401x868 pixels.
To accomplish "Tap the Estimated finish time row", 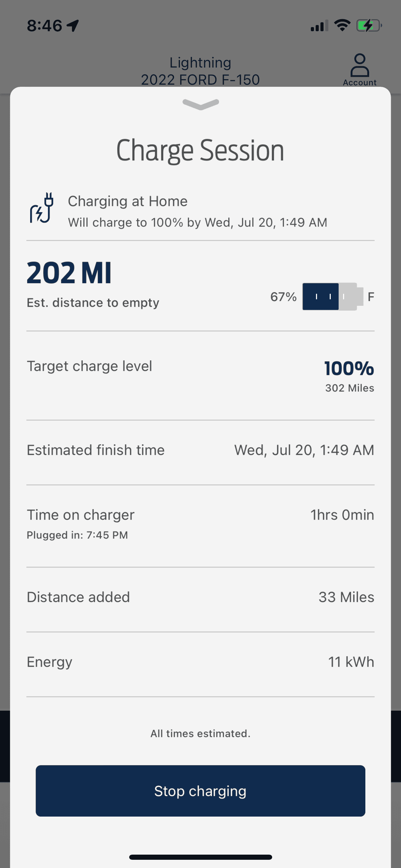I will (200, 450).
